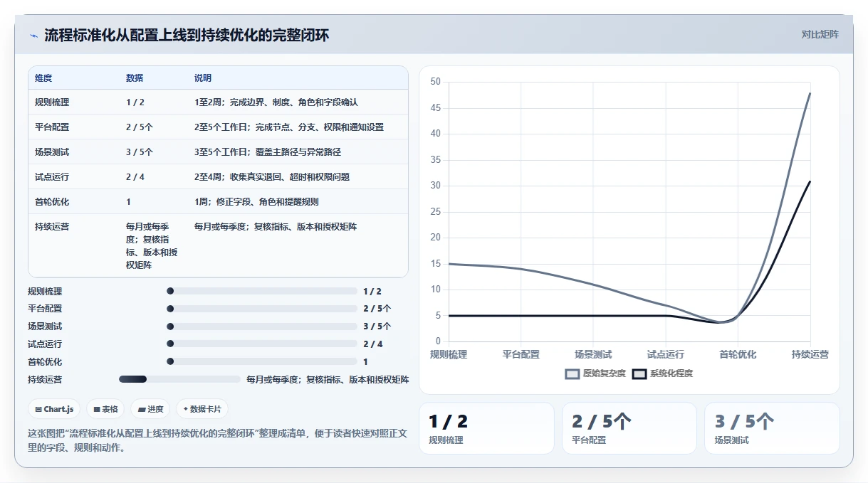Viewport: 868px width, 483px height.
Task: Click the 场景测试 progress bar
Action: tap(262, 327)
